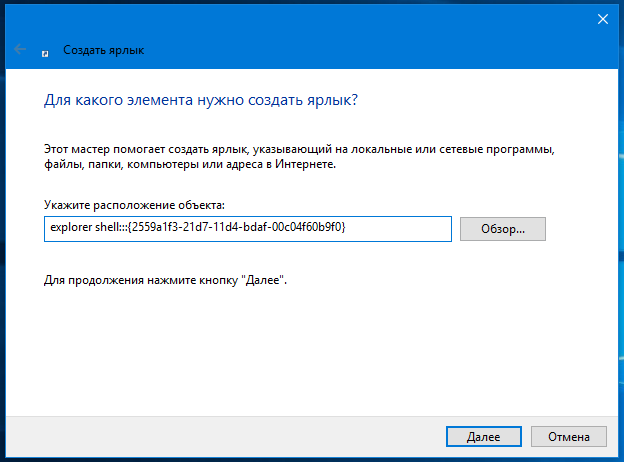
Task: Click the gray footer area left of Далее
Action: click(x=223, y=437)
